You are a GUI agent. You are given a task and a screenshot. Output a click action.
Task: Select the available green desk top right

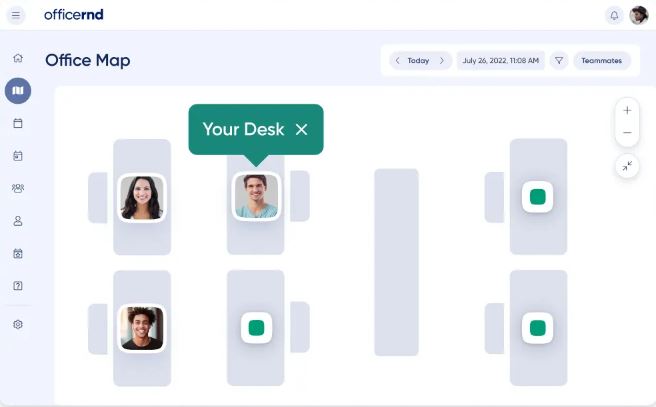point(538,197)
